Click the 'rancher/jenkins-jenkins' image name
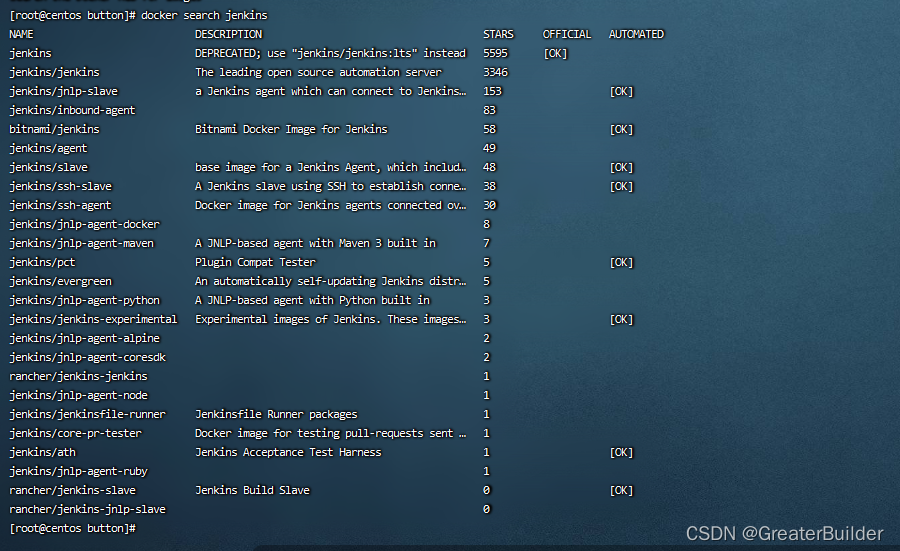Viewport: 900px width, 551px height. [x=78, y=376]
